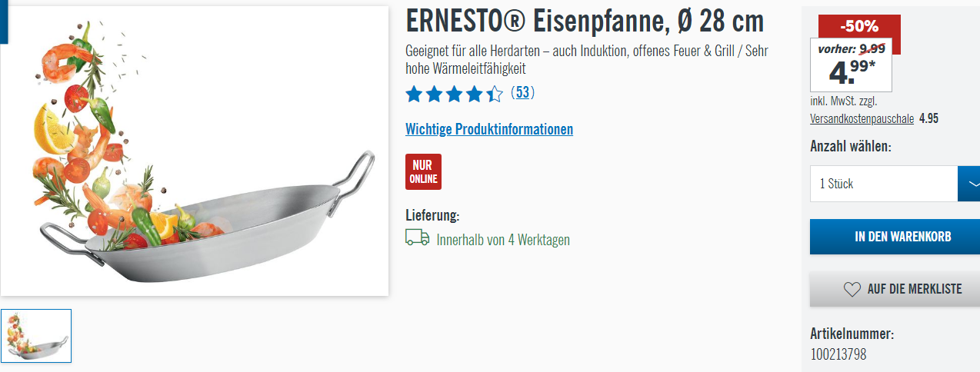Open Wichtige Produktinformationen link
The image size is (980, 372).
point(489,129)
